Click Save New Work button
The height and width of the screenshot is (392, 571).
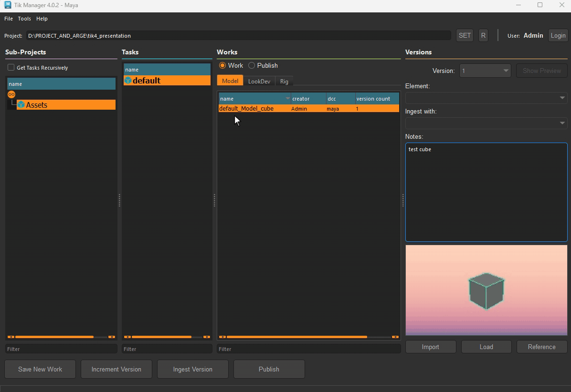coord(40,369)
